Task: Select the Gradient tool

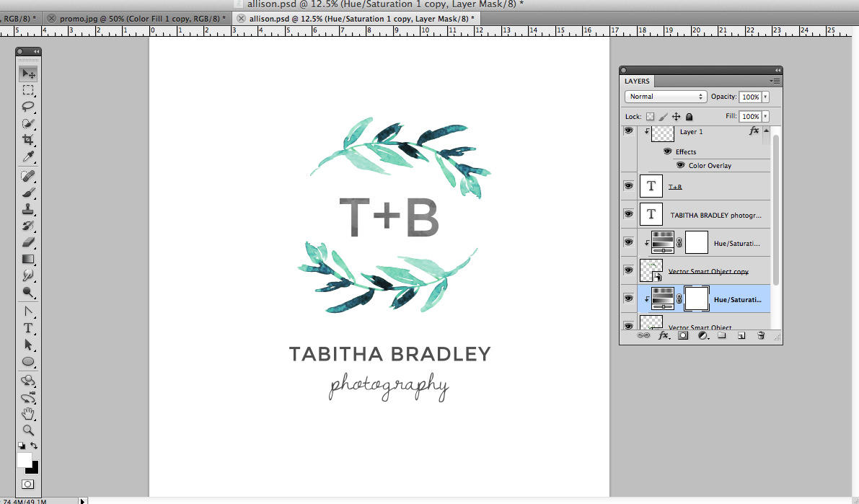Action: coord(28,259)
